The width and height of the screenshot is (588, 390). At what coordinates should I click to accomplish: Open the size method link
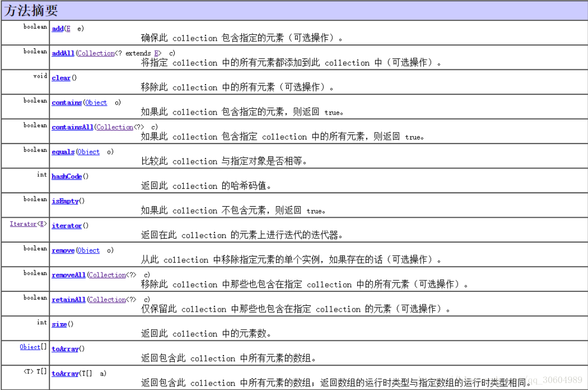pos(59,324)
